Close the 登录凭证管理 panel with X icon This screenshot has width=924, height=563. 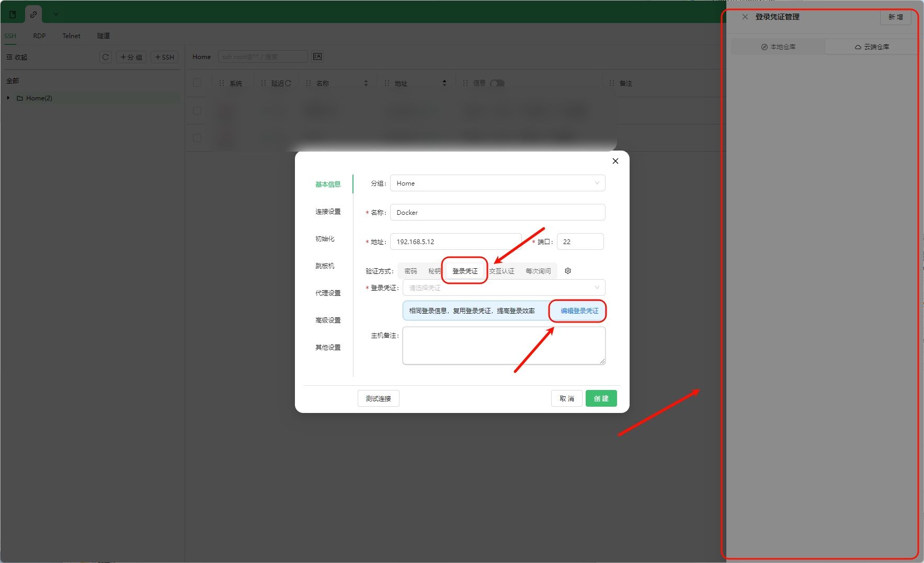pos(745,17)
